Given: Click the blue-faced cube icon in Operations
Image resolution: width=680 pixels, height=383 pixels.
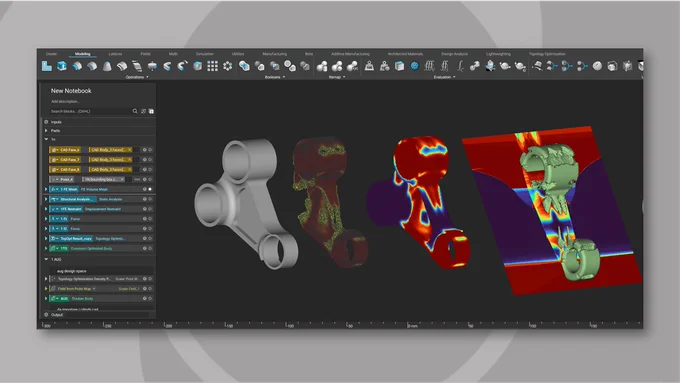Looking at the screenshot, I should point(197,66).
